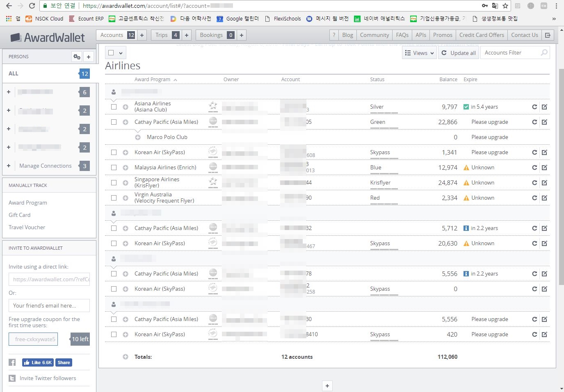
Task: Click the page vertical scrollbar
Action: point(561,176)
